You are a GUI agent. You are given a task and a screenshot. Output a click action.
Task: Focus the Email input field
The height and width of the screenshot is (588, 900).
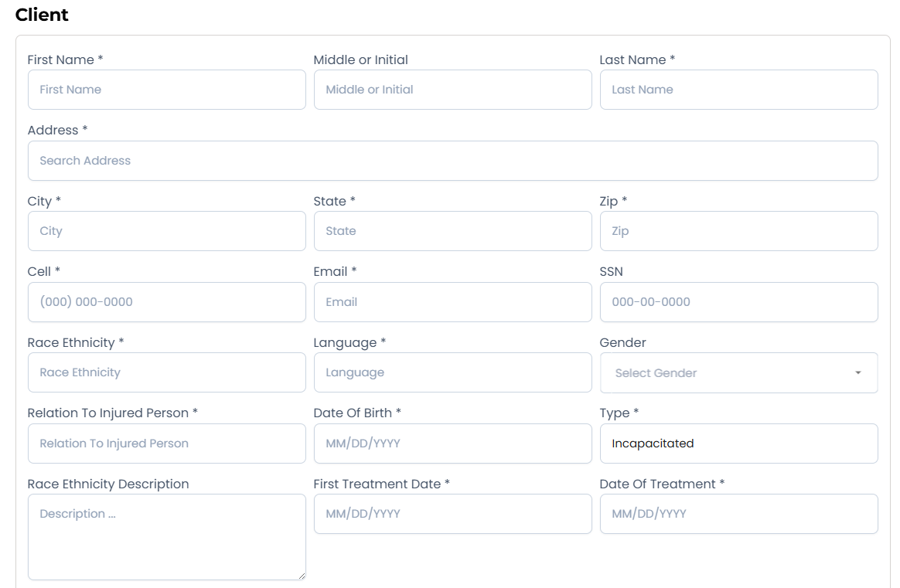click(452, 302)
